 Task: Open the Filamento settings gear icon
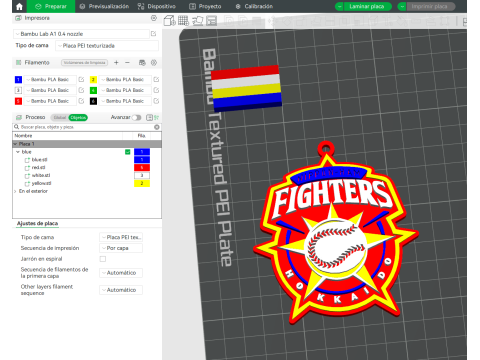pyautogui.click(x=154, y=62)
